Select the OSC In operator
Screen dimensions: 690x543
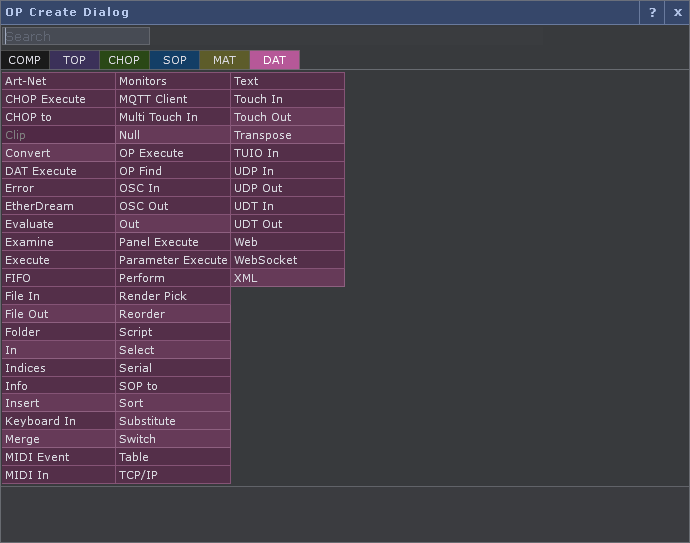[x=173, y=188]
